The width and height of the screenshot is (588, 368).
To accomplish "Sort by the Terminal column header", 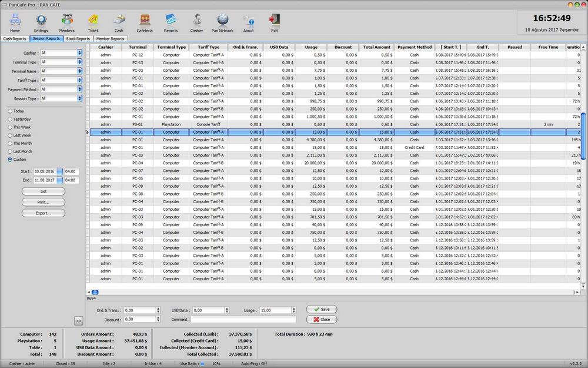I will pyautogui.click(x=138, y=47).
